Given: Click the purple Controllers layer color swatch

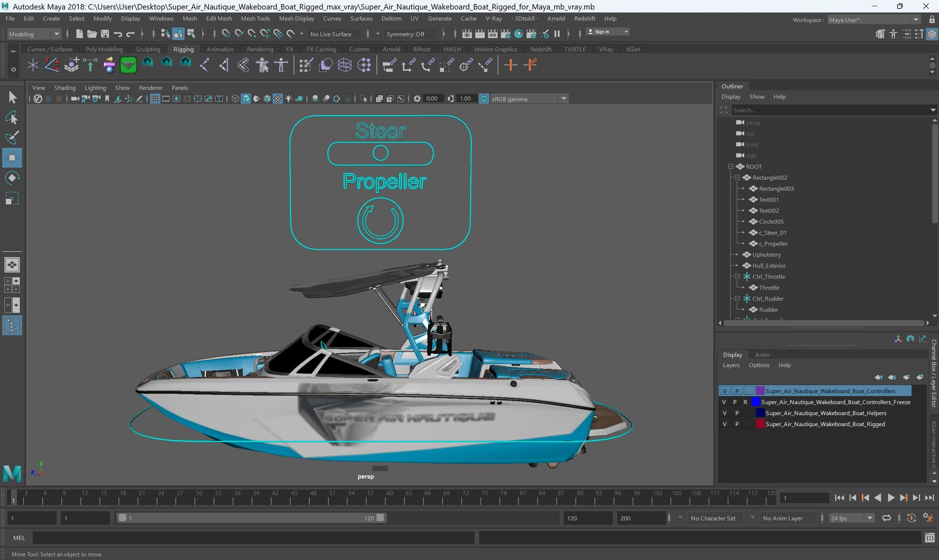Looking at the screenshot, I should pyautogui.click(x=760, y=391).
